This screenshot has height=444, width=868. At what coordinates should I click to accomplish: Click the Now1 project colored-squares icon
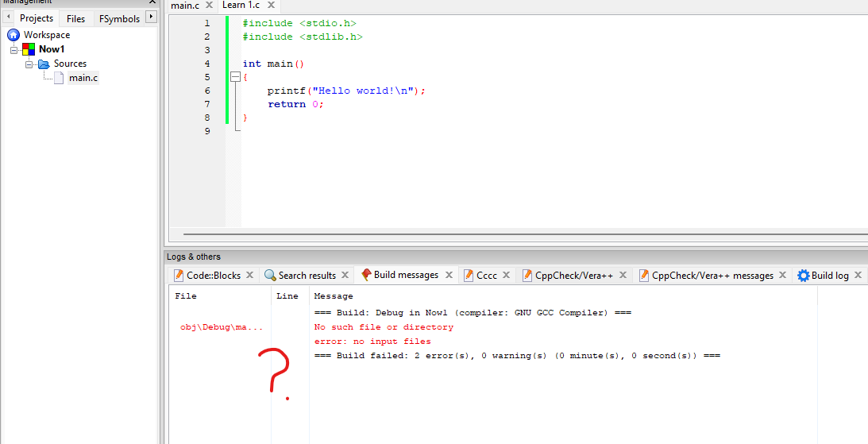pos(29,49)
